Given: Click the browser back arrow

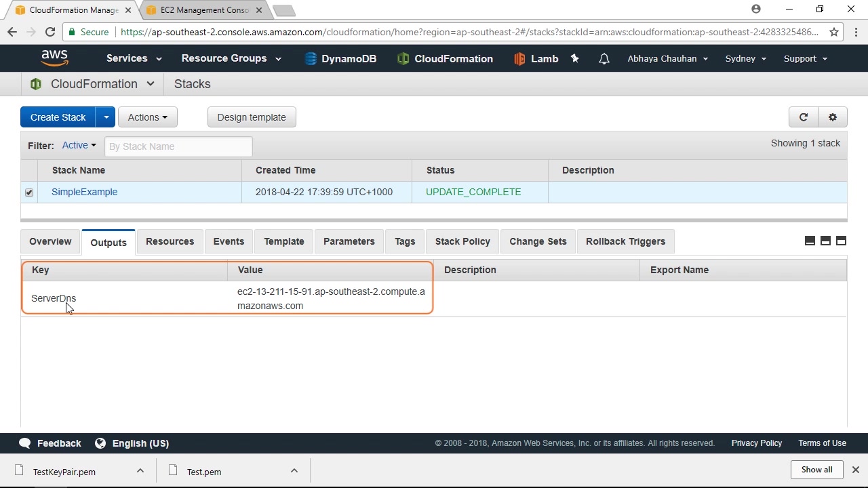Looking at the screenshot, I should click(x=12, y=32).
